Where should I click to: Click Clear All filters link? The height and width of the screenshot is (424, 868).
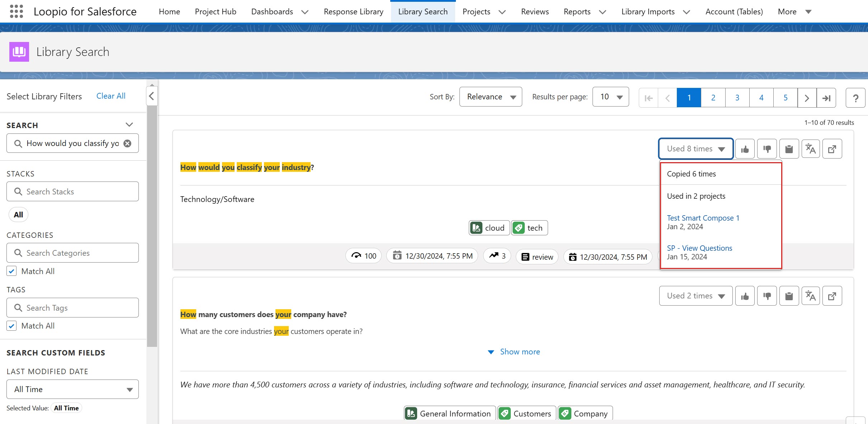click(x=111, y=96)
